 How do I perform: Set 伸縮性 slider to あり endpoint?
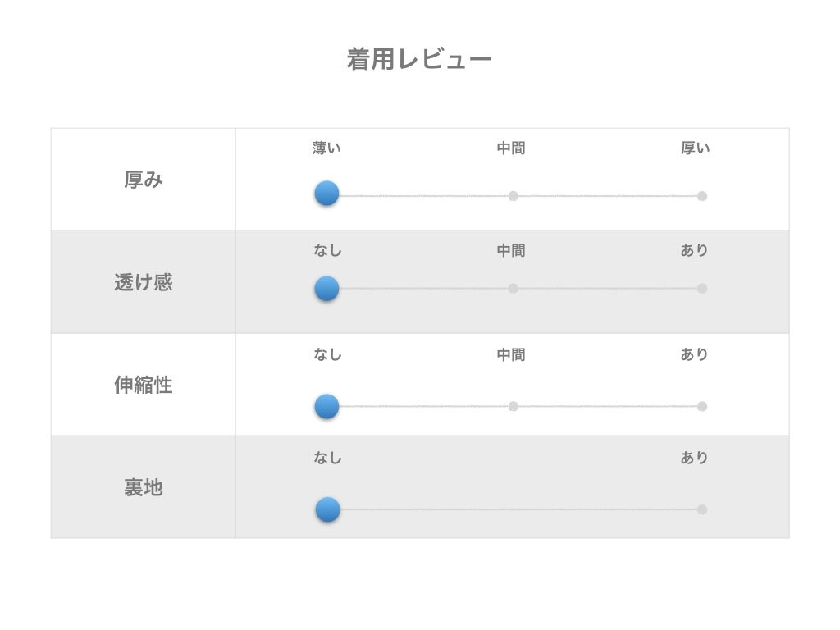[x=701, y=406]
